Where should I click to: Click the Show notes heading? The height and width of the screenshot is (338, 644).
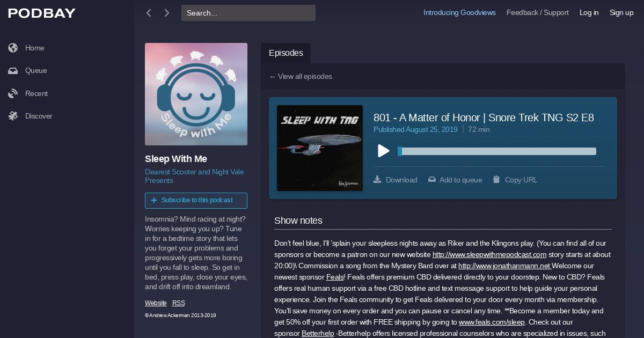(x=298, y=221)
